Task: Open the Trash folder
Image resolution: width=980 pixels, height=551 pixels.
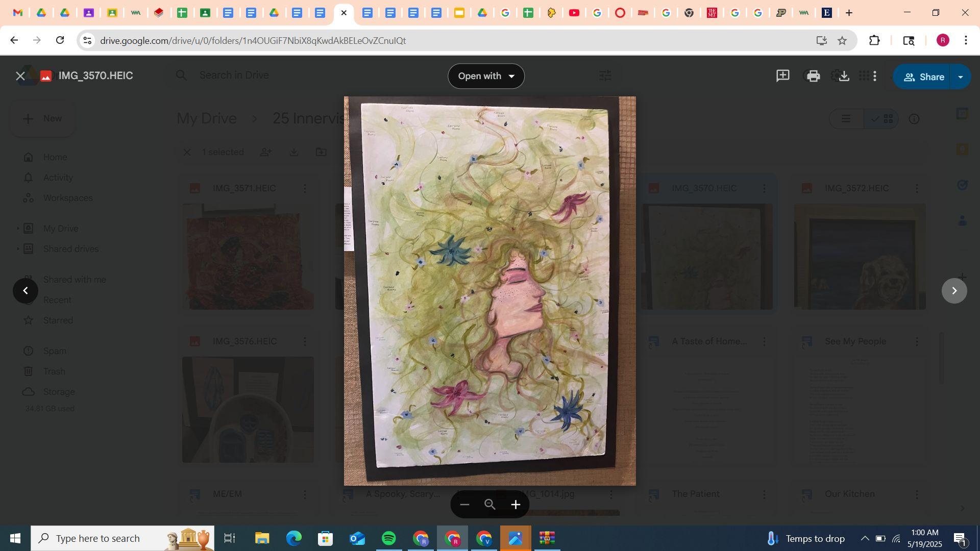Action: tap(54, 371)
